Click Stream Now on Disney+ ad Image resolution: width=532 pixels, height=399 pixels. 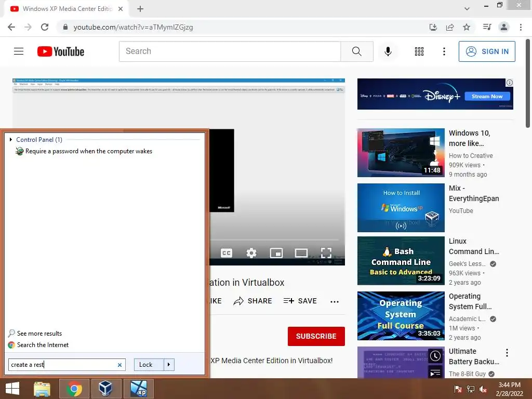pyautogui.click(x=487, y=96)
